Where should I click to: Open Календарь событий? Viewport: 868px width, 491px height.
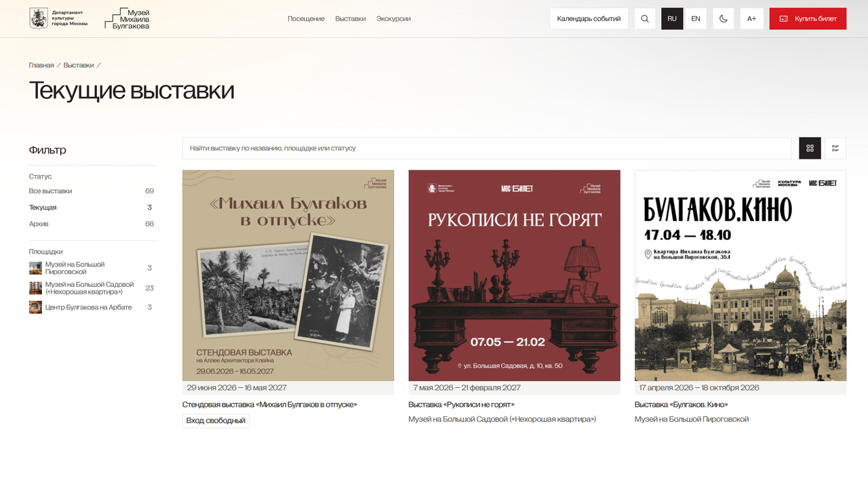click(x=589, y=18)
